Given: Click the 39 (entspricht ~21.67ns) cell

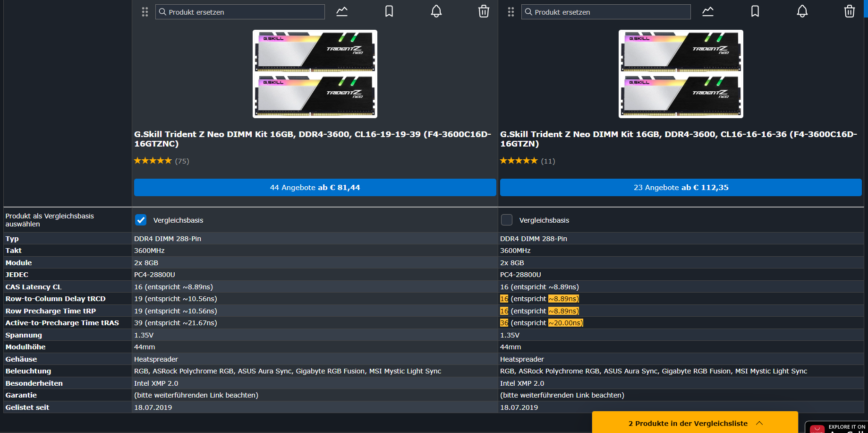Looking at the screenshot, I should tap(176, 323).
